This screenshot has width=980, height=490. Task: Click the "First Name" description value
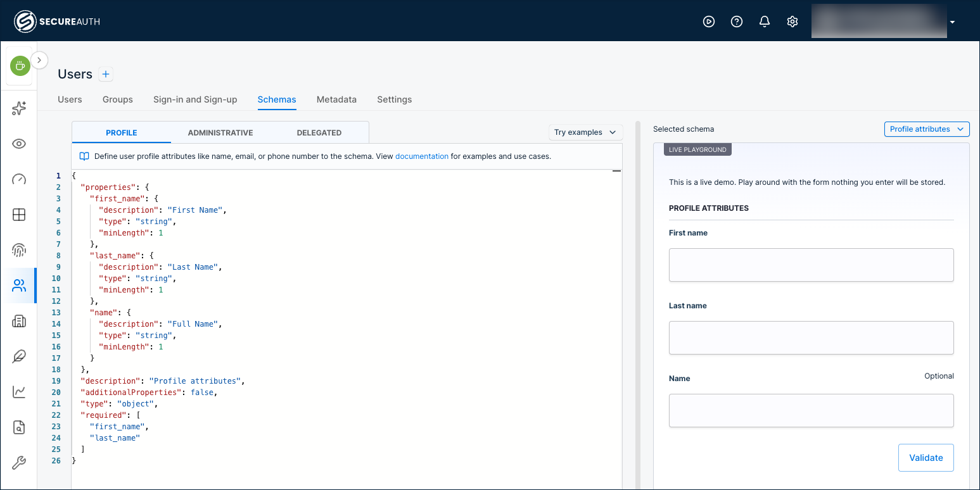[196, 210]
